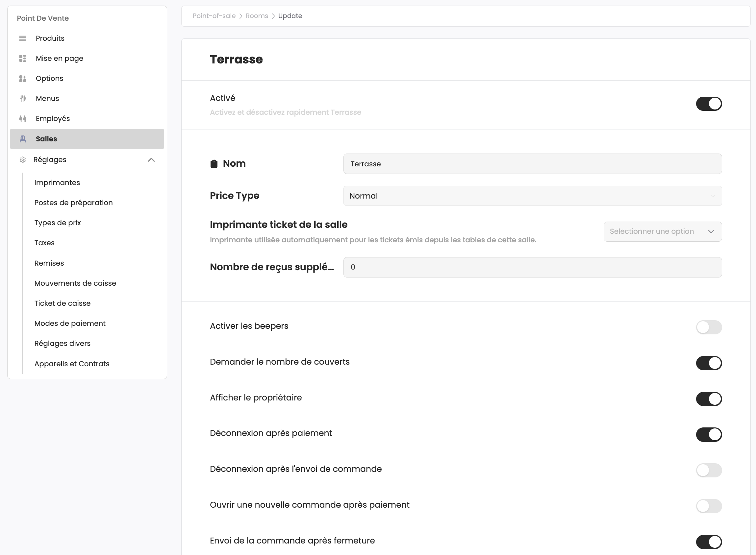This screenshot has width=756, height=555.
Task: Turn off Déconnexion après paiement toggle
Action: pos(709,434)
